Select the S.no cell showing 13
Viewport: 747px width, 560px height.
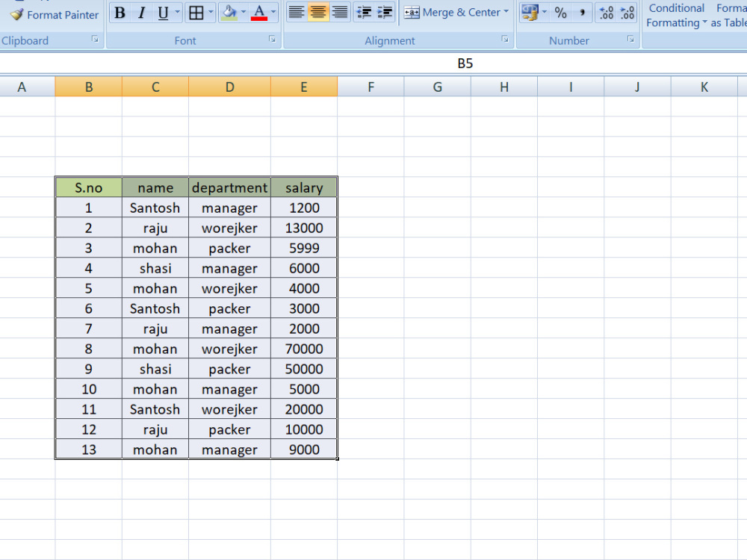pos(89,449)
